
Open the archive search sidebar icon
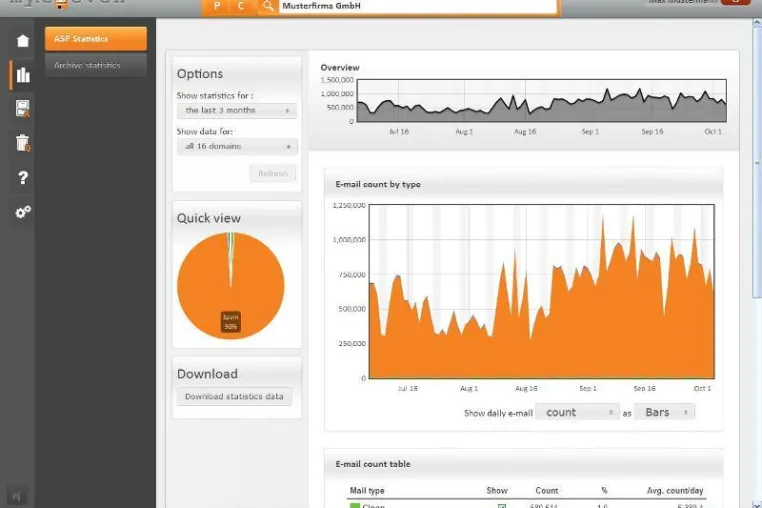coord(22,108)
